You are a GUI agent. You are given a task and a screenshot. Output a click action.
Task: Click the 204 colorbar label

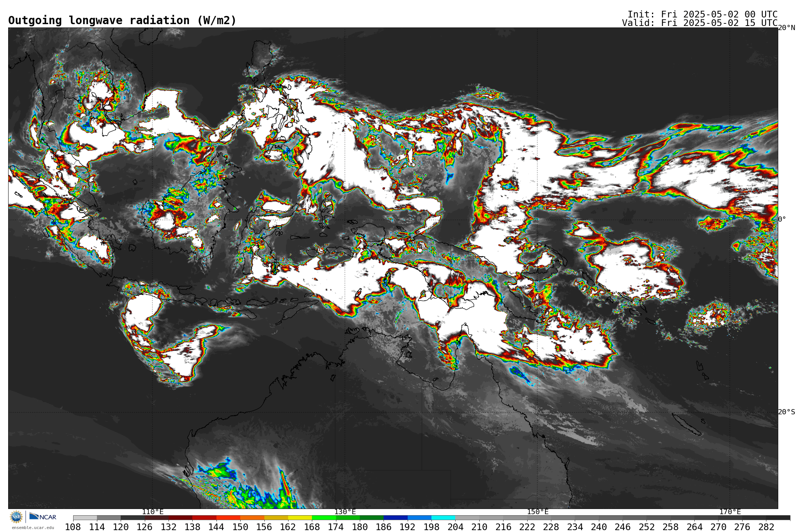[x=455, y=527]
